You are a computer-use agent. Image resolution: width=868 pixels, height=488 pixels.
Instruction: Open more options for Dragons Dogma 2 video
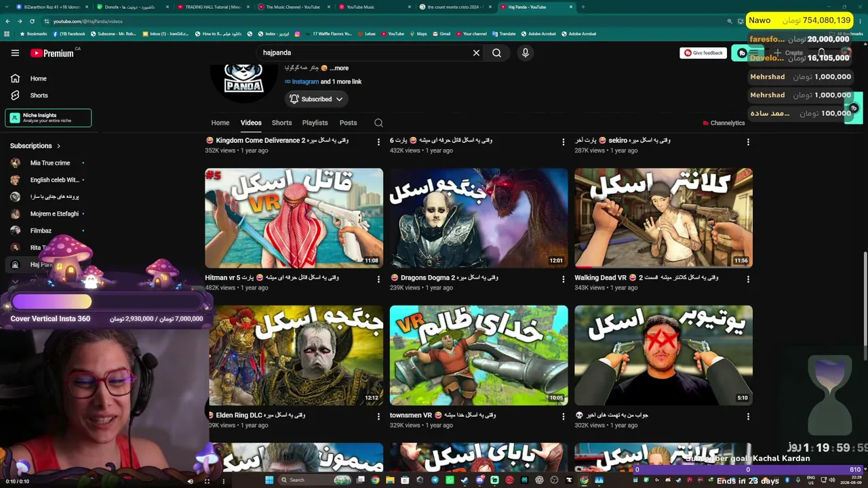tap(563, 279)
